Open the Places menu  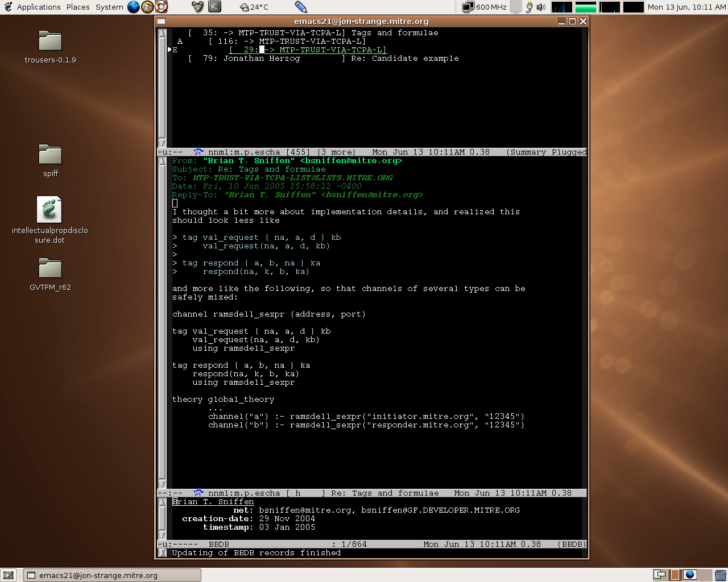click(78, 7)
